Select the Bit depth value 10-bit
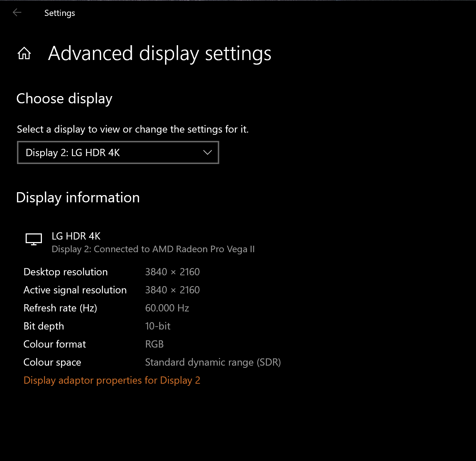The width and height of the screenshot is (476, 461). point(157,326)
